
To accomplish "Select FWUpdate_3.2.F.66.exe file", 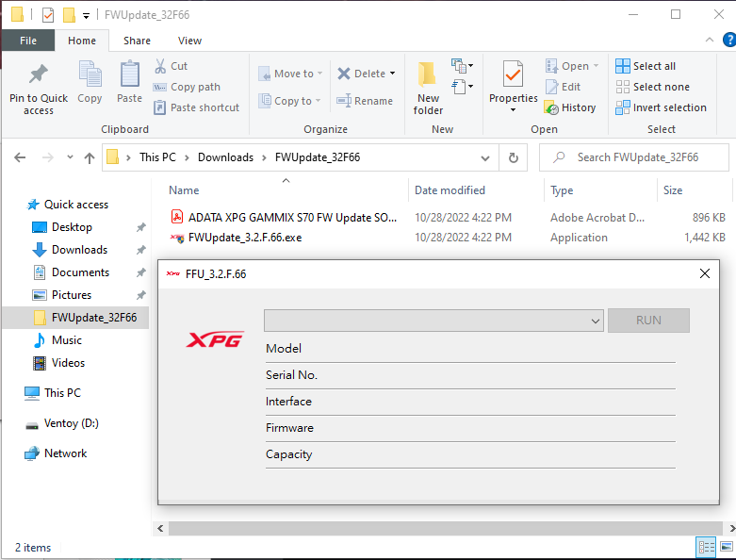I will point(244,238).
